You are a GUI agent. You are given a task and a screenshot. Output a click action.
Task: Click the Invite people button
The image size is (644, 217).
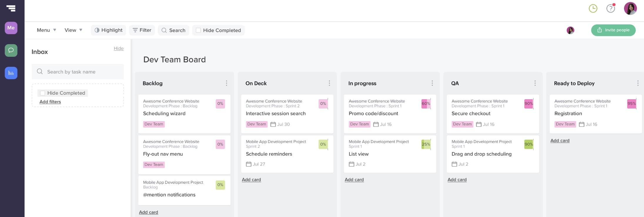pos(613,30)
